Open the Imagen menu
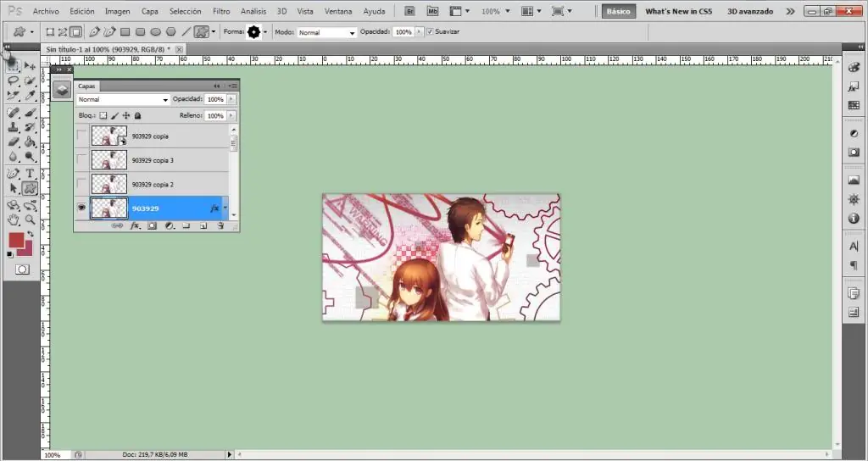Viewport: 868px width, 461px height. (117, 11)
